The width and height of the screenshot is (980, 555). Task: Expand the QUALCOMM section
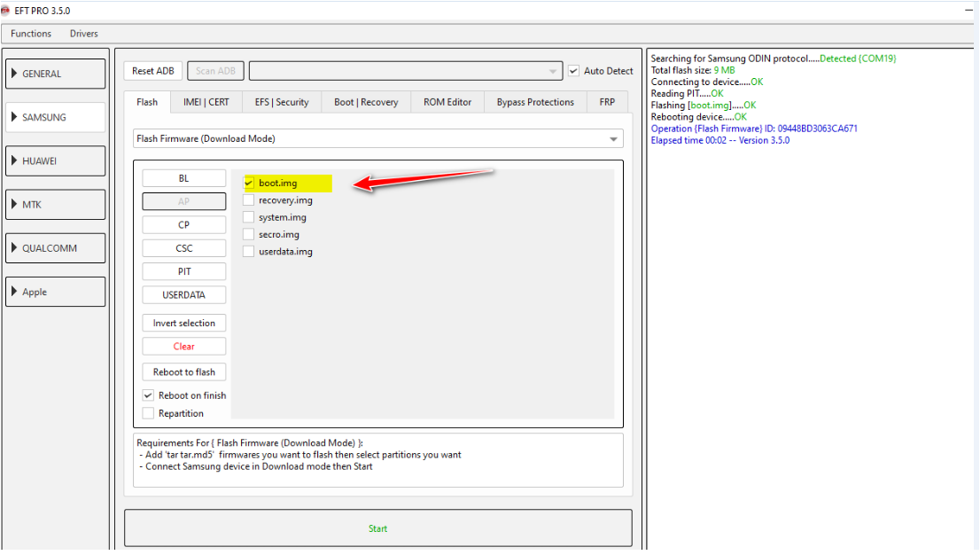click(56, 248)
